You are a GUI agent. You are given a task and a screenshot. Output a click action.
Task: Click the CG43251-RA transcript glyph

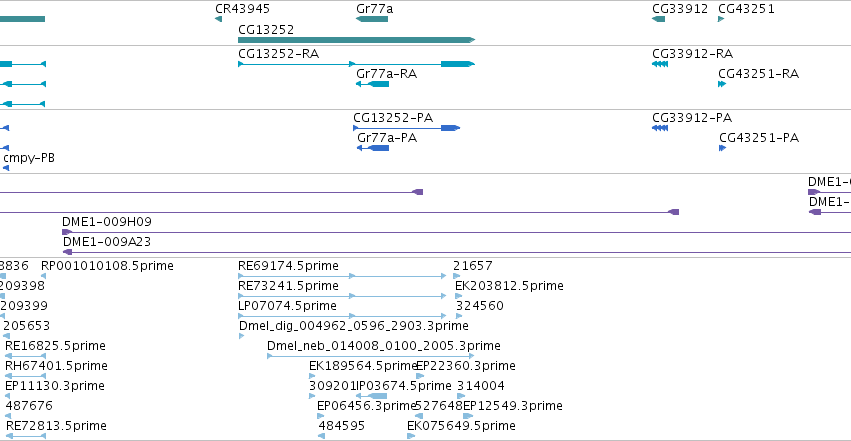pos(722,84)
